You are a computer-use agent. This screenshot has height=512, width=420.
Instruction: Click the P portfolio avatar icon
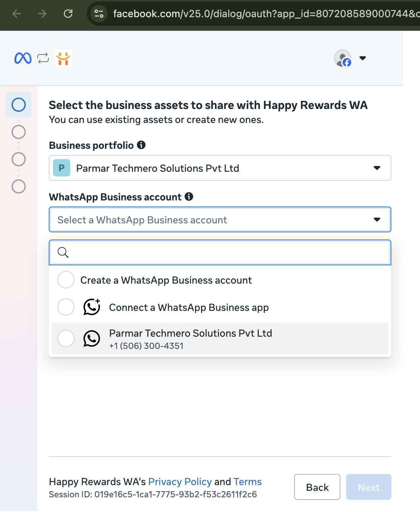[x=62, y=168]
